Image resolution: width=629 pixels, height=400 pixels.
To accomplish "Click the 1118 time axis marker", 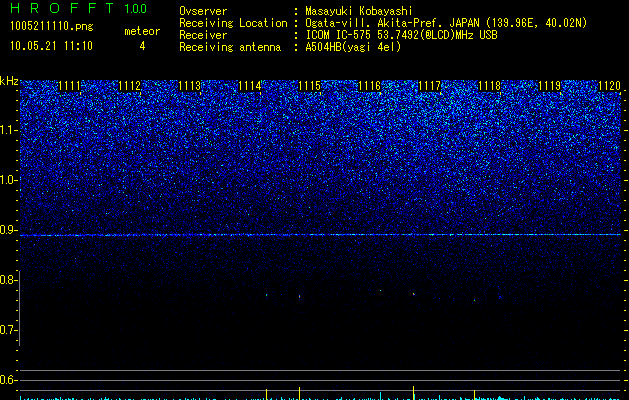I will (489, 86).
